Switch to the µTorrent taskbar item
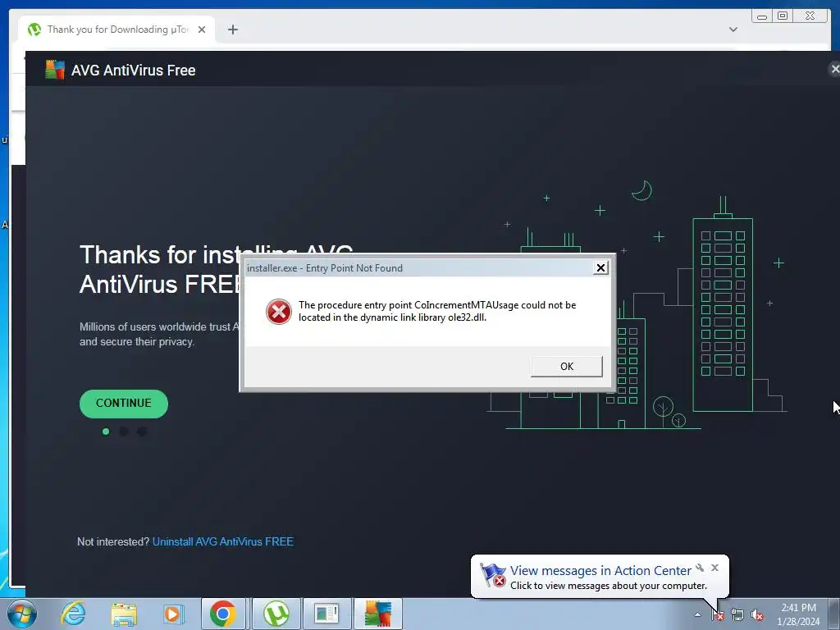 click(x=276, y=614)
